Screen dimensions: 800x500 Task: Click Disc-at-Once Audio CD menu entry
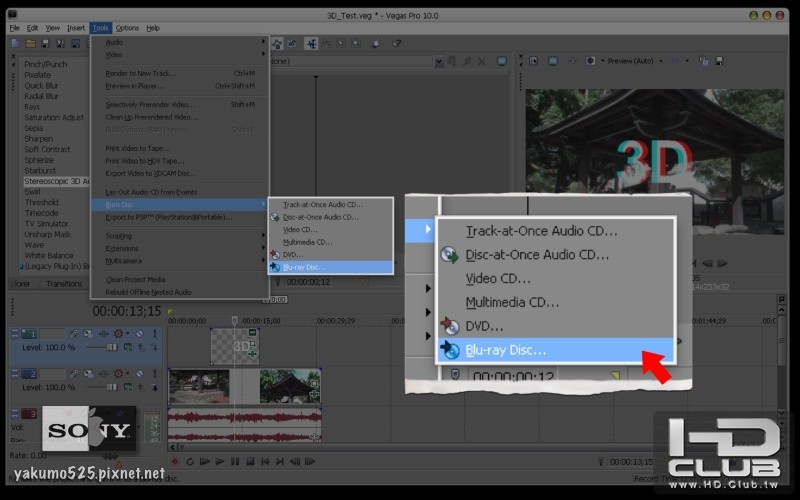[x=320, y=217]
